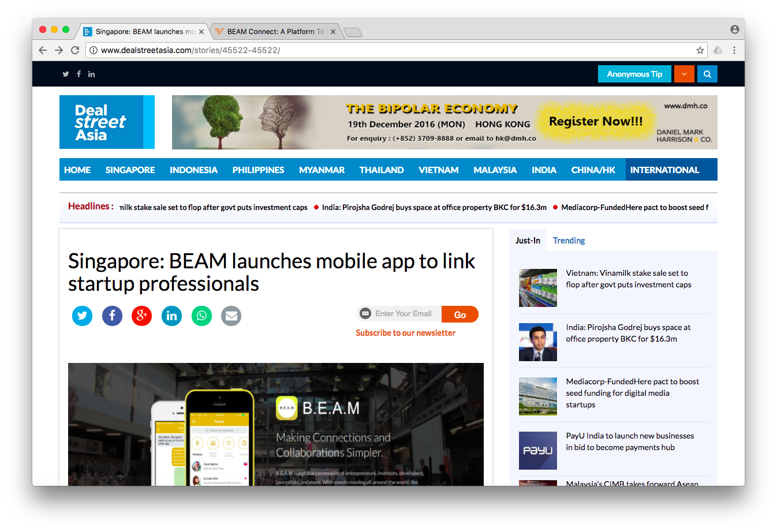Share article via Google Plus button
777x532 pixels.
(141, 316)
